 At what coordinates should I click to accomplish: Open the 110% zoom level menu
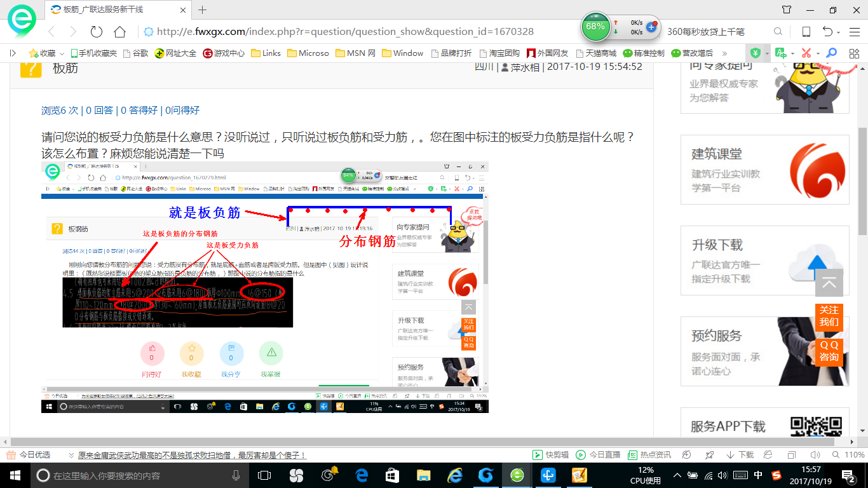[x=848, y=455]
